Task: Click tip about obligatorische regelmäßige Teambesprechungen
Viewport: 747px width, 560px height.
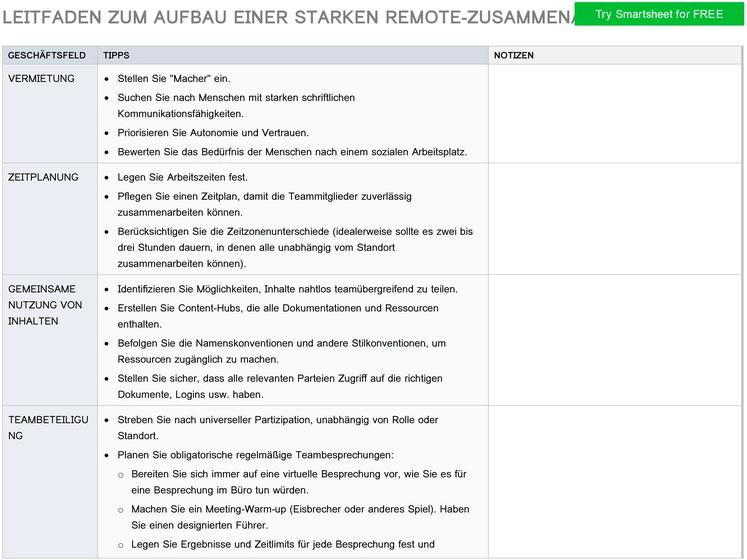Action: pyautogui.click(x=255, y=455)
